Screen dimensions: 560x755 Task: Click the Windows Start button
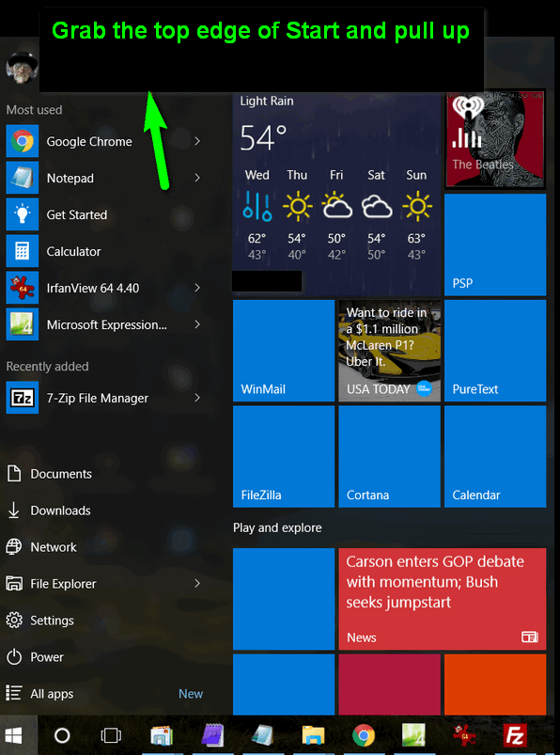(14, 735)
